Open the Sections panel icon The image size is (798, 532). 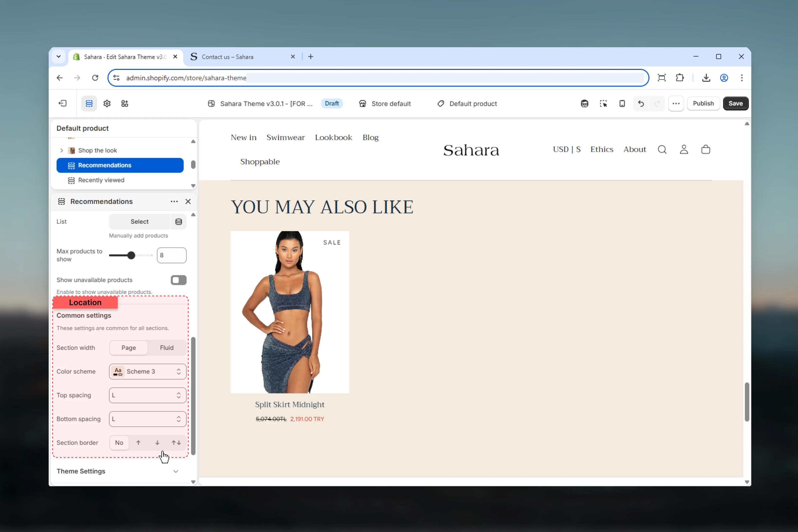coord(89,103)
